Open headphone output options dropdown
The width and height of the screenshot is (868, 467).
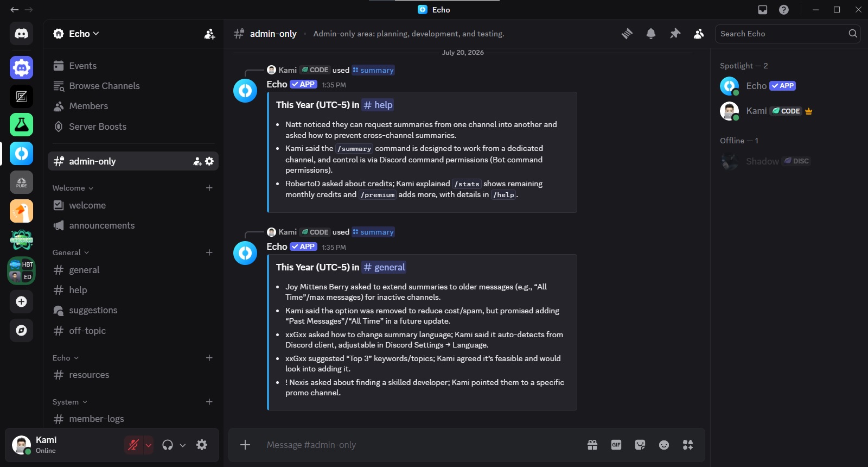183,445
